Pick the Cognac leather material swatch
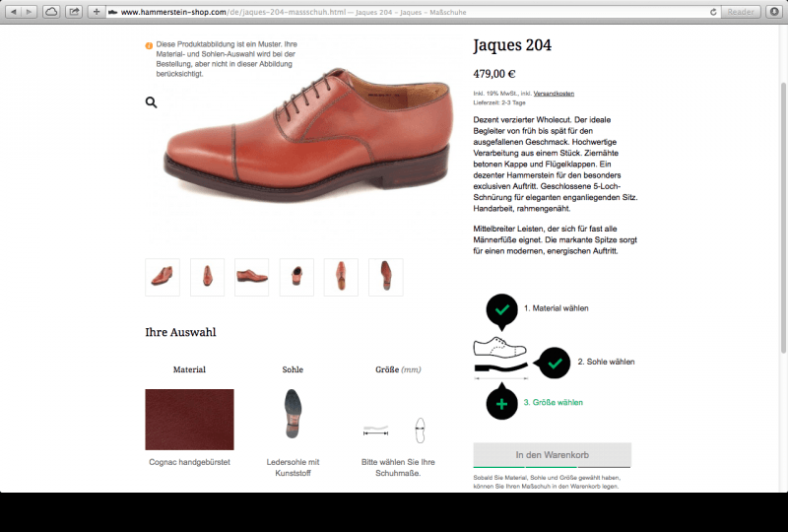 pos(189,420)
